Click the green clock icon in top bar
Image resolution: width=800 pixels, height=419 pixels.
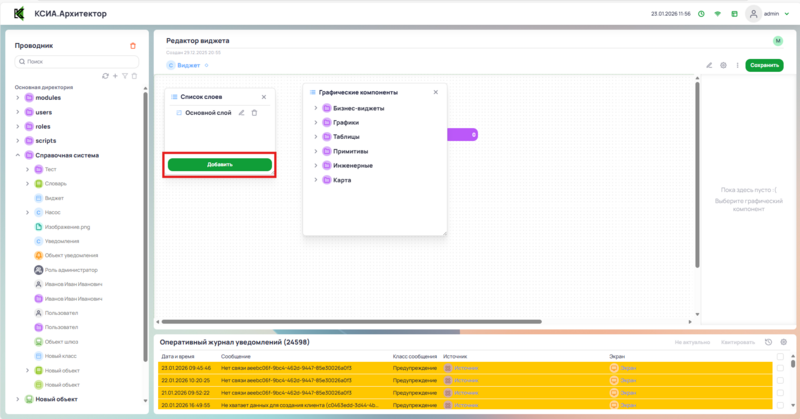point(701,14)
